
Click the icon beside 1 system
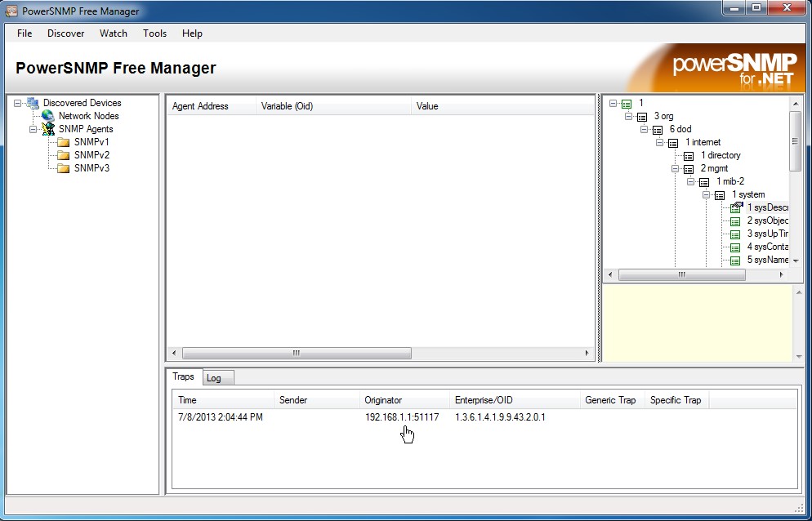click(720, 194)
